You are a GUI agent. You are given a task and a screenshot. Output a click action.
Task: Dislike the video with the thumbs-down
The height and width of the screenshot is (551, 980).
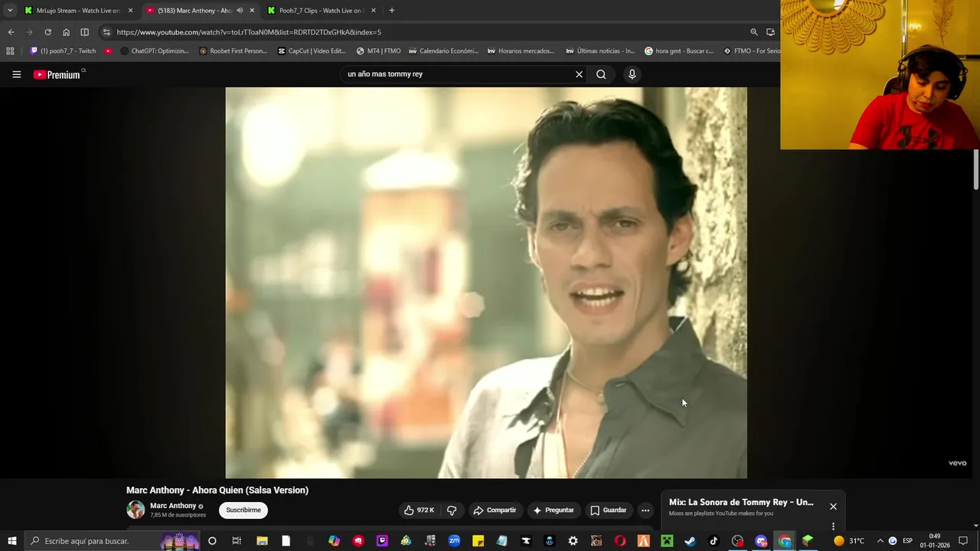[x=452, y=510]
